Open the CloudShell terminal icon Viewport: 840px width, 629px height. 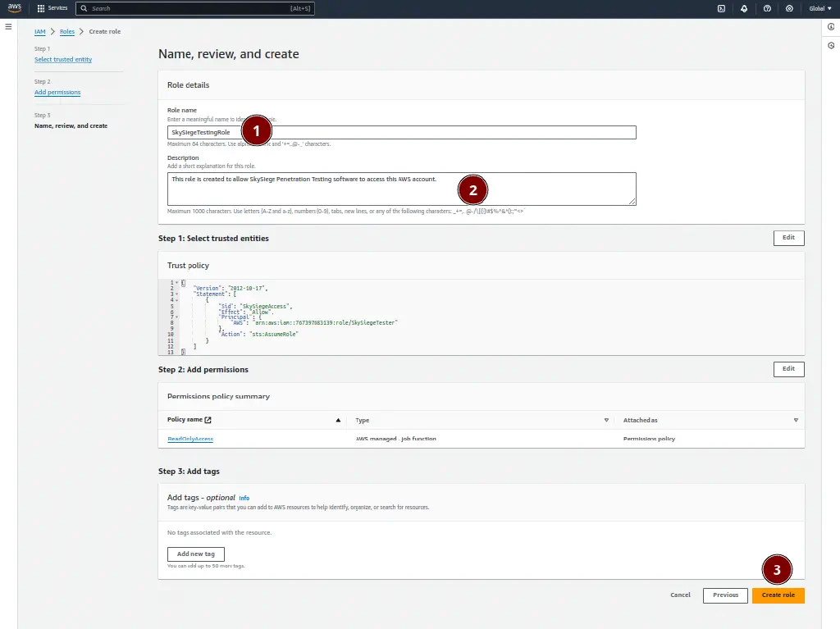(x=721, y=8)
